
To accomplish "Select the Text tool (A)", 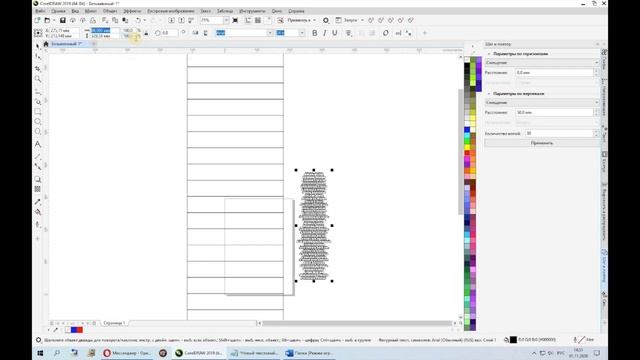I will 38,144.
